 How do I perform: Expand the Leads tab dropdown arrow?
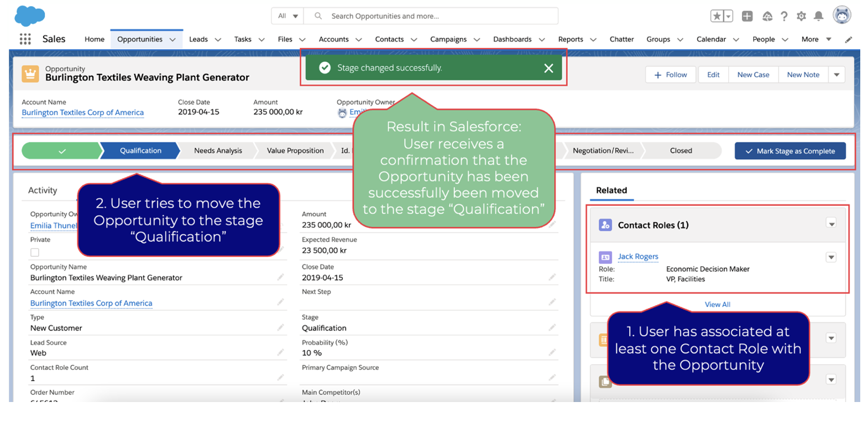click(x=218, y=39)
